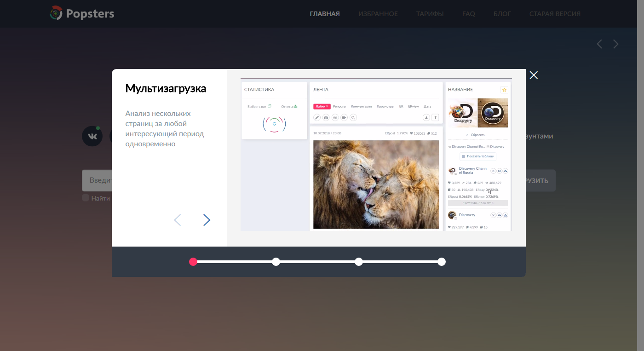Image resolution: width=644 pixels, height=351 pixels.
Task: Switch to СТАРАЯ ВЕРСИЯ
Action: [x=555, y=14]
